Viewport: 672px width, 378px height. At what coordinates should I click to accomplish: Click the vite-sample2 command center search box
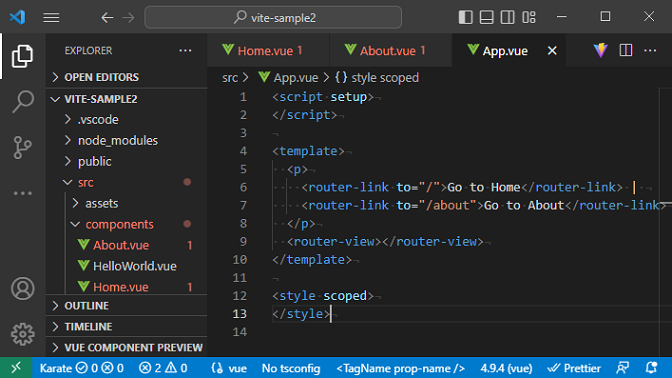273,18
